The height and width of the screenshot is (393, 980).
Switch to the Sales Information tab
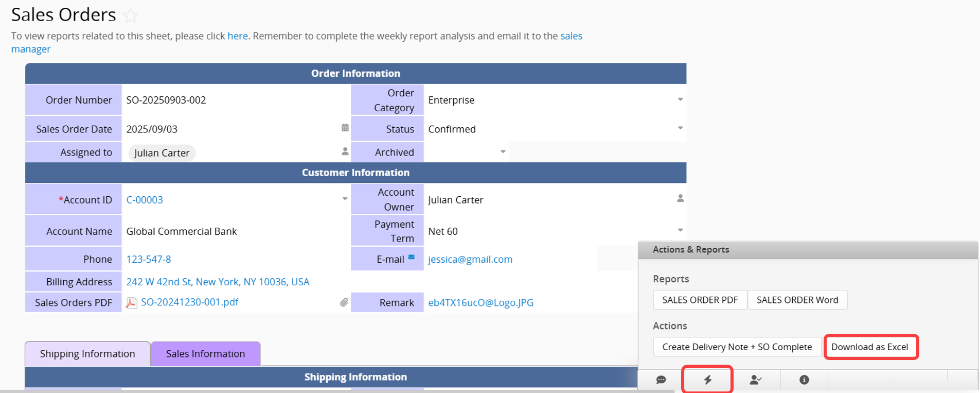tap(205, 354)
